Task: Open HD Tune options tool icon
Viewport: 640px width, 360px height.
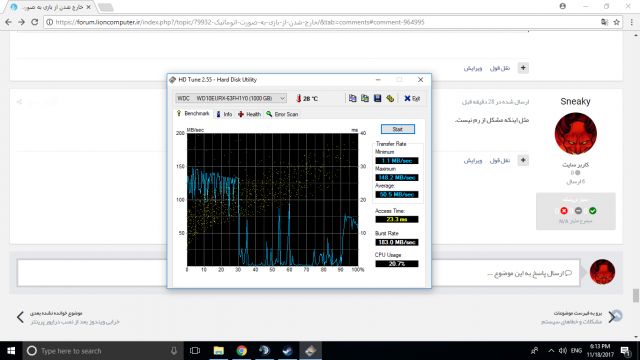Action: [390, 98]
